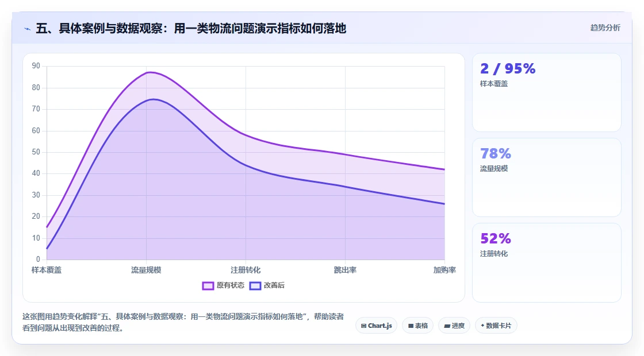
Task: Click the 跳出率 x-axis label
Action: coord(345,270)
